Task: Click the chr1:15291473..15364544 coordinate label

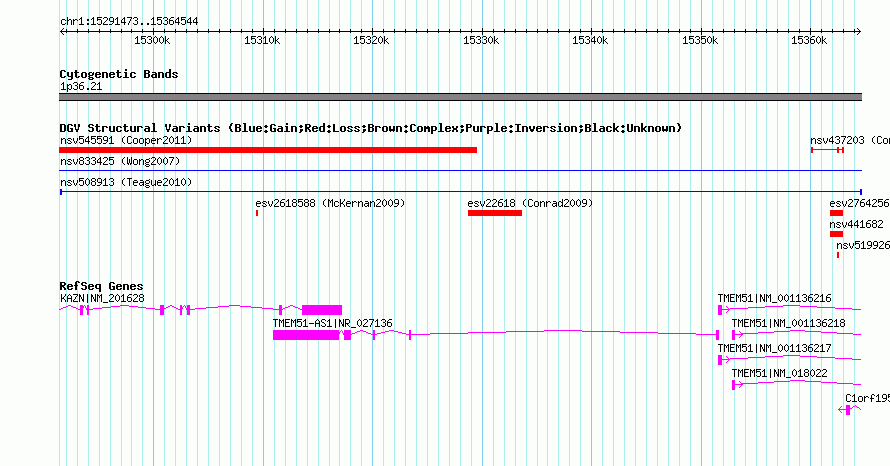Action: click(129, 22)
